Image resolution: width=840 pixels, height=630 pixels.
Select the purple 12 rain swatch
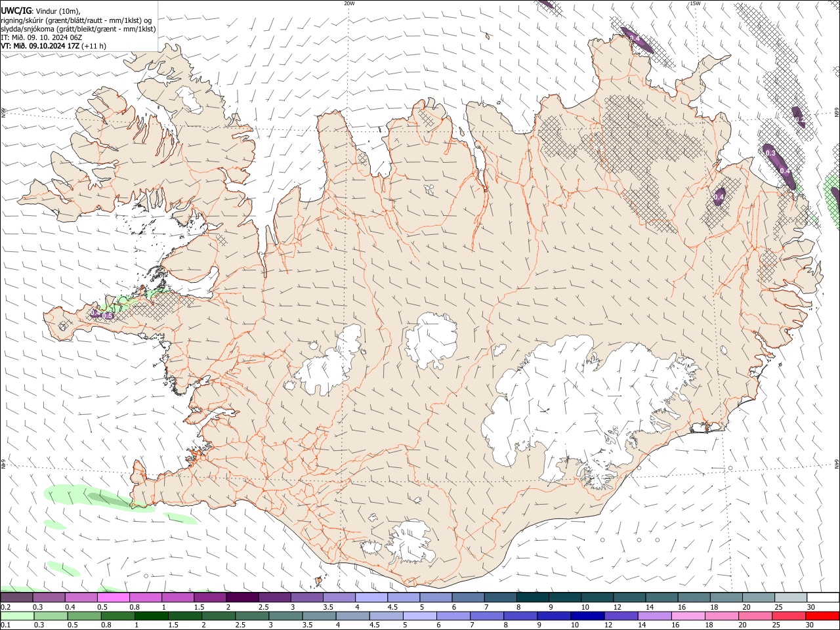point(620,616)
